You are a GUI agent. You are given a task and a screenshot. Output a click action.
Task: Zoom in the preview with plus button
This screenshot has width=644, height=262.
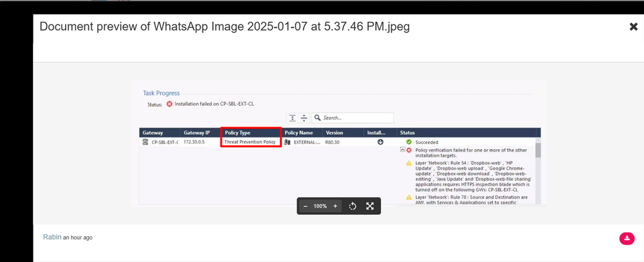pyautogui.click(x=335, y=206)
